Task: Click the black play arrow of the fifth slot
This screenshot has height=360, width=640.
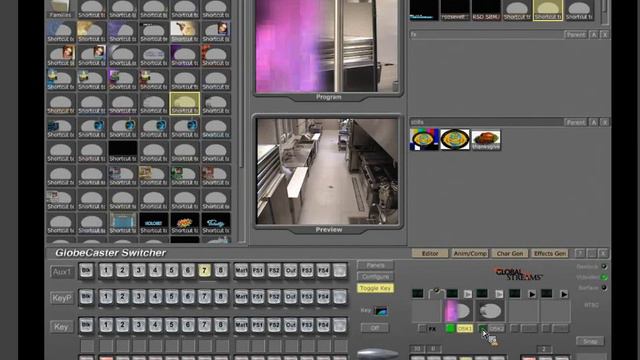Action: 564,294
